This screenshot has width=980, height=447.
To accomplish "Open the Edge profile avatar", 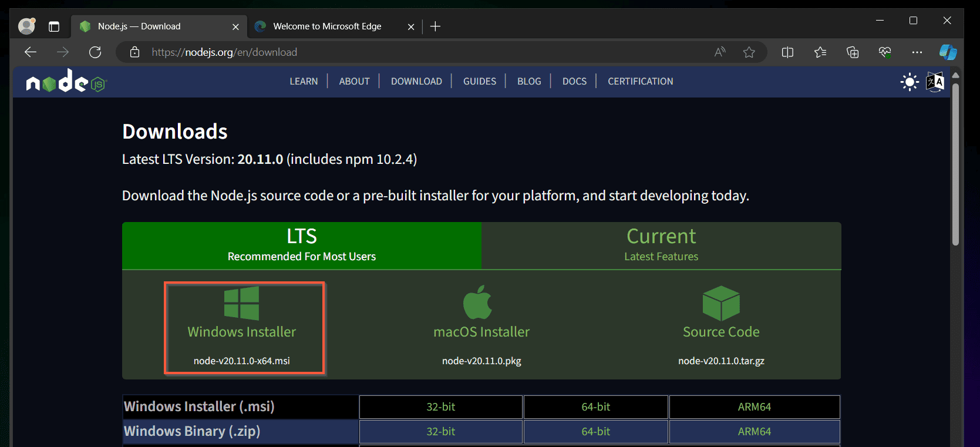I will (x=27, y=26).
